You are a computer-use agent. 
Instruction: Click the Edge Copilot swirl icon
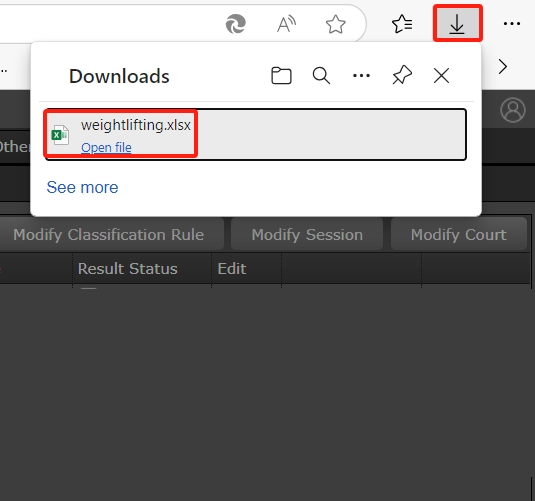[x=236, y=24]
